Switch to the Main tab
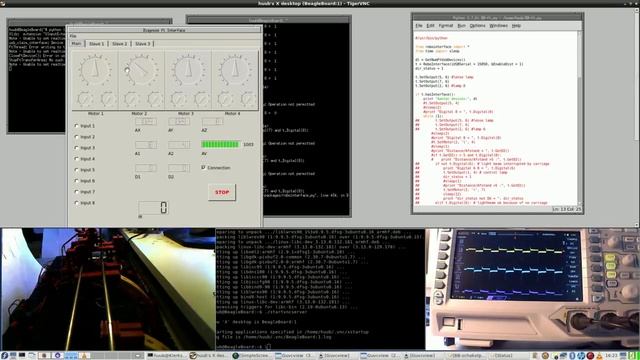The width and height of the screenshot is (640, 360). coord(77,43)
